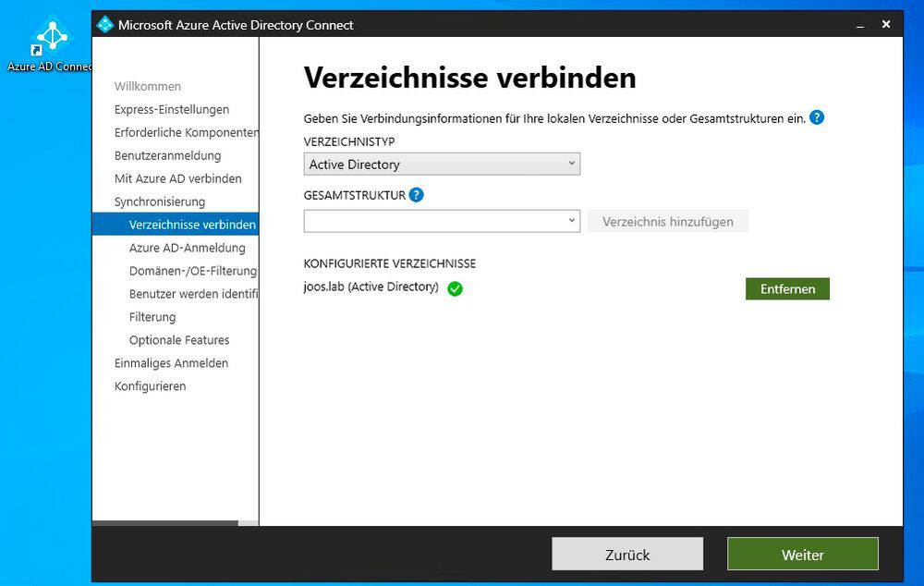Go to Willkommen step
The width and height of the screenshot is (924, 586).
click(x=147, y=86)
